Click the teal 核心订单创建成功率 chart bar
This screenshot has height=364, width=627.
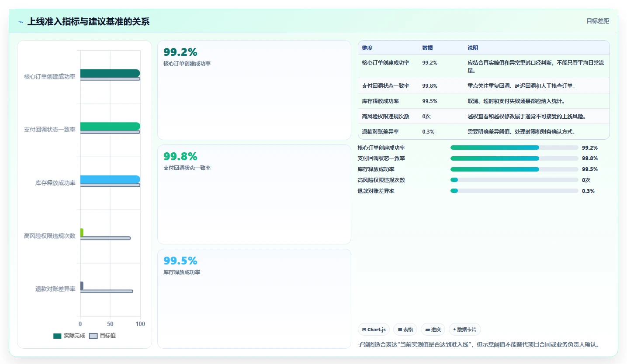pos(110,73)
